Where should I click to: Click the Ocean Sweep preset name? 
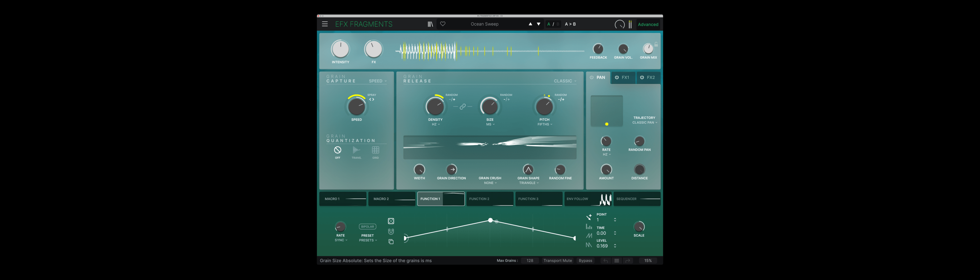(485, 24)
